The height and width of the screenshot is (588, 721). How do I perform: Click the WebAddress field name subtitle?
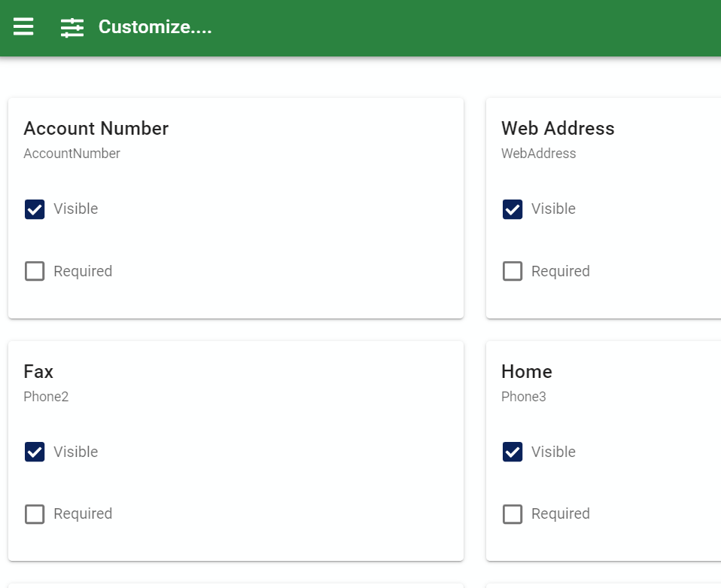pos(538,154)
